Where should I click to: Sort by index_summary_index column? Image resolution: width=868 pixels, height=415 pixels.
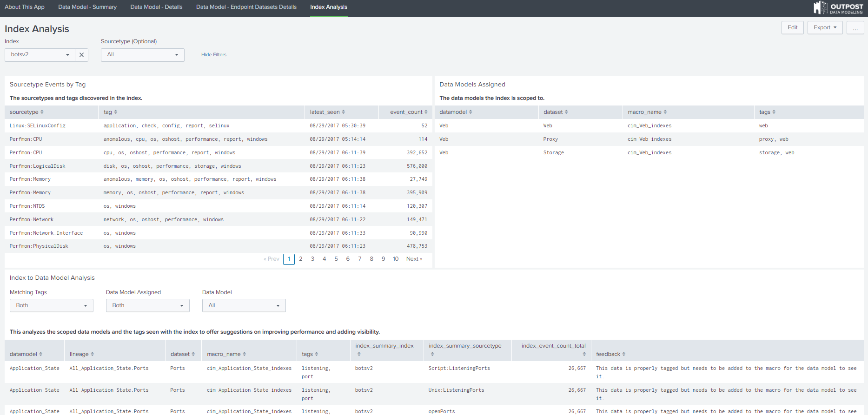pos(384,350)
